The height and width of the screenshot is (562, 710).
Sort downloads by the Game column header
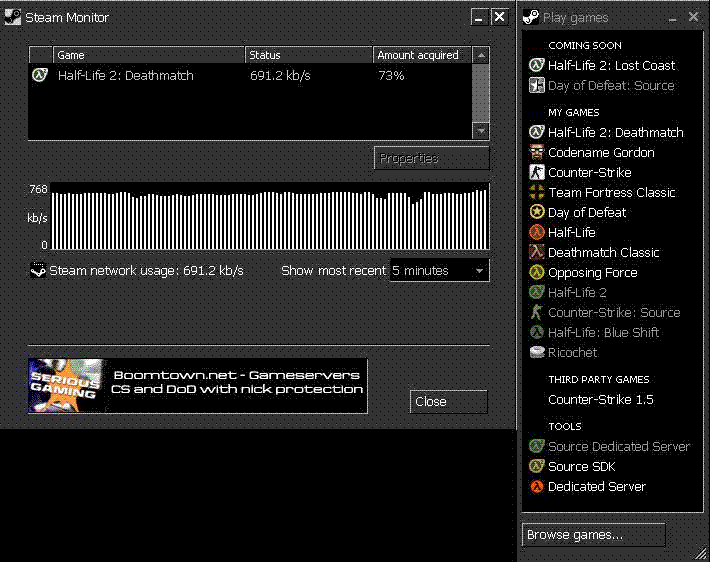[x=149, y=55]
